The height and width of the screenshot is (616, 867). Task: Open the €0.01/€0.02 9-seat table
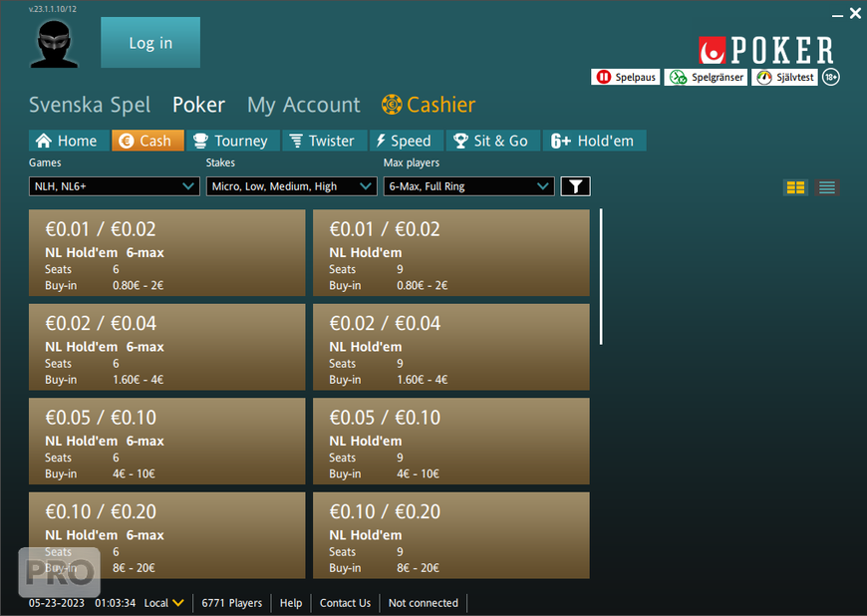click(x=451, y=253)
